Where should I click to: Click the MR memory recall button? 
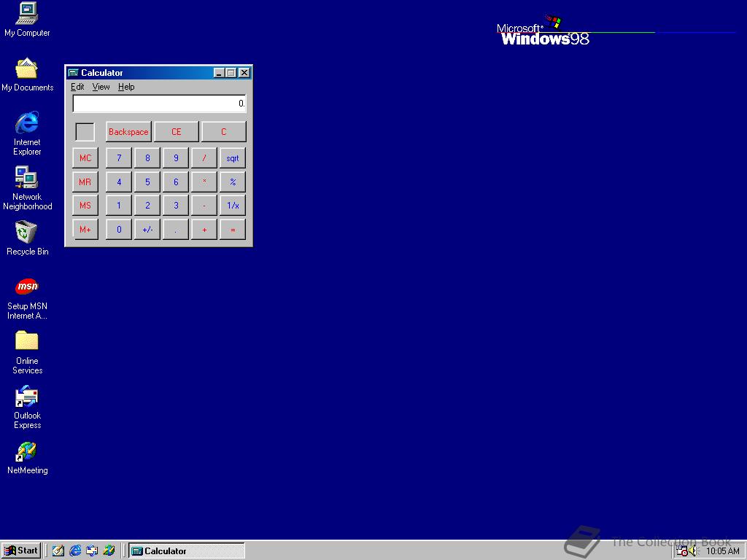pyautogui.click(x=85, y=182)
